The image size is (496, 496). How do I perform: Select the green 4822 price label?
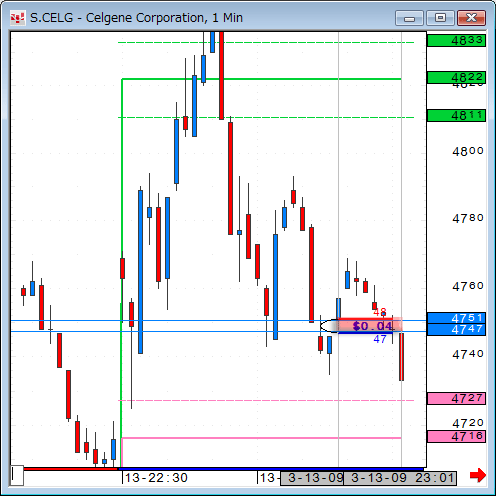pos(456,78)
